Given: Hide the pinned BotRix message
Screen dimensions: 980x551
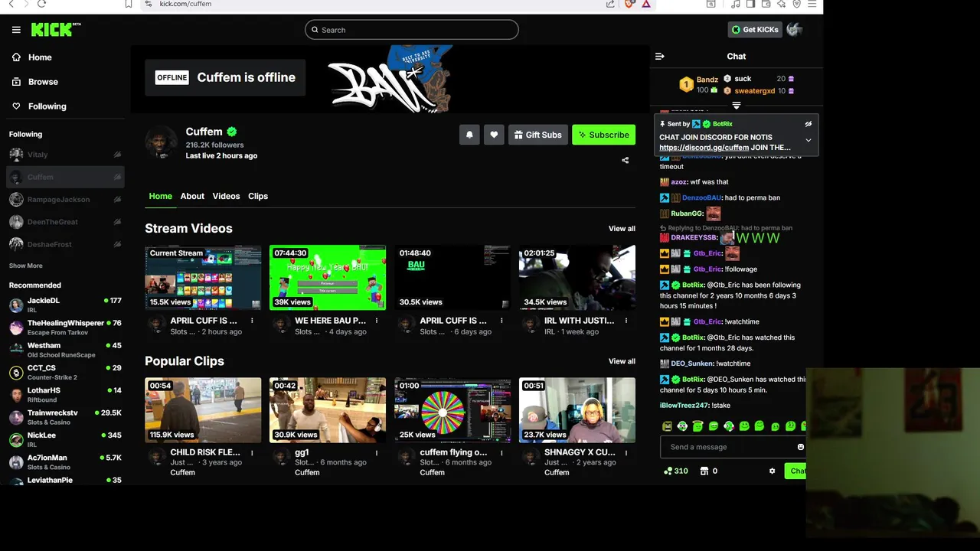Looking at the screenshot, I should 808,124.
